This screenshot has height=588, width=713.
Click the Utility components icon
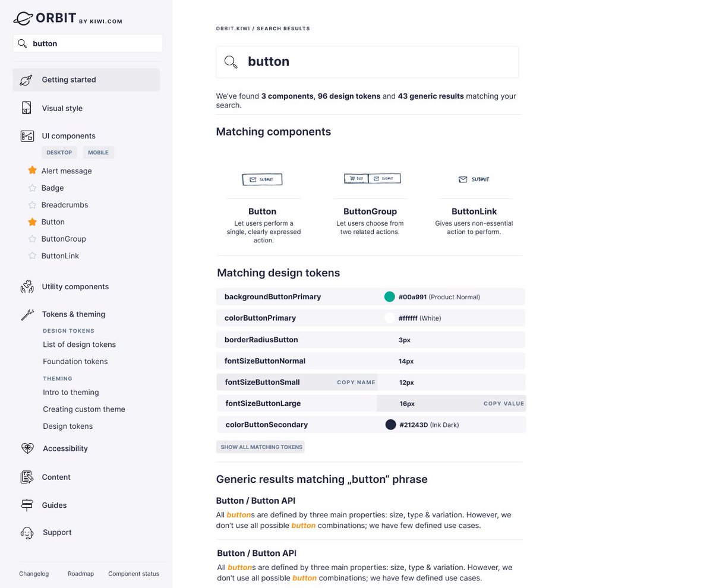(27, 286)
